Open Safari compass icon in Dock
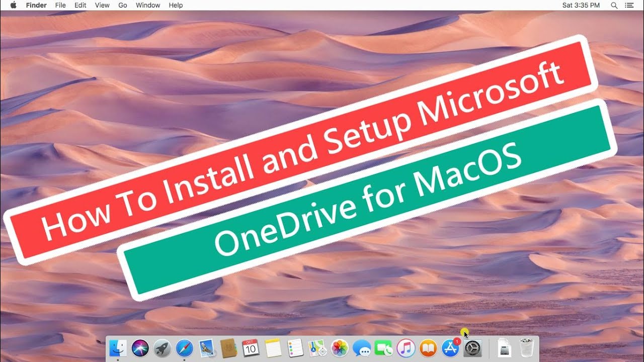644x362 pixels. 184,348
